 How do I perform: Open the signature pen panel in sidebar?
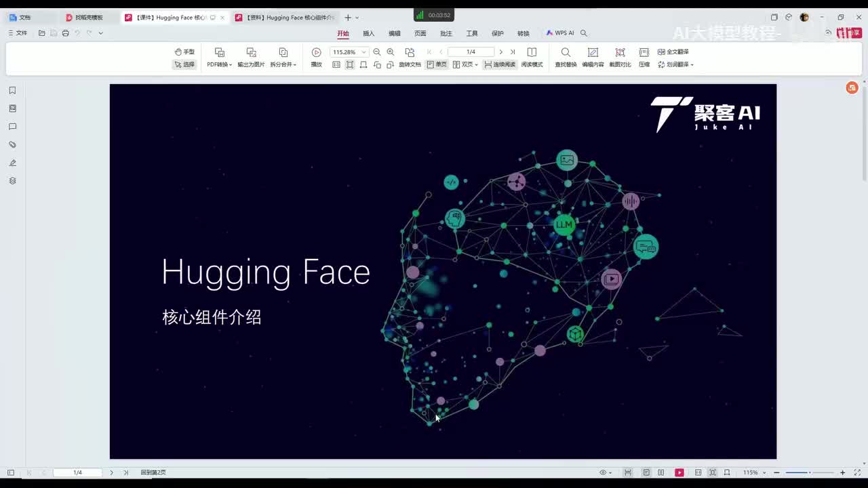[x=12, y=163]
